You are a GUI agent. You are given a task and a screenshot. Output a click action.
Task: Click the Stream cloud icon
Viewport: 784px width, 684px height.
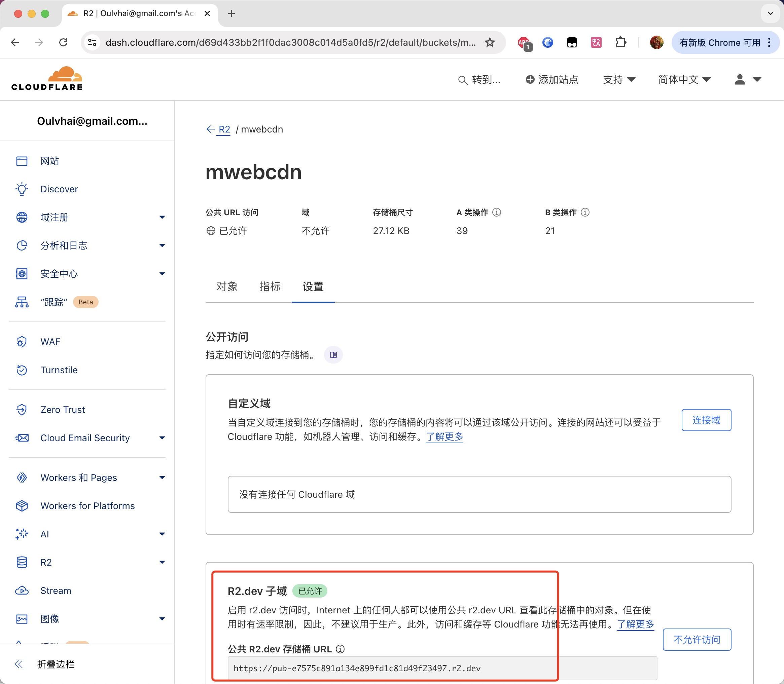(x=22, y=591)
